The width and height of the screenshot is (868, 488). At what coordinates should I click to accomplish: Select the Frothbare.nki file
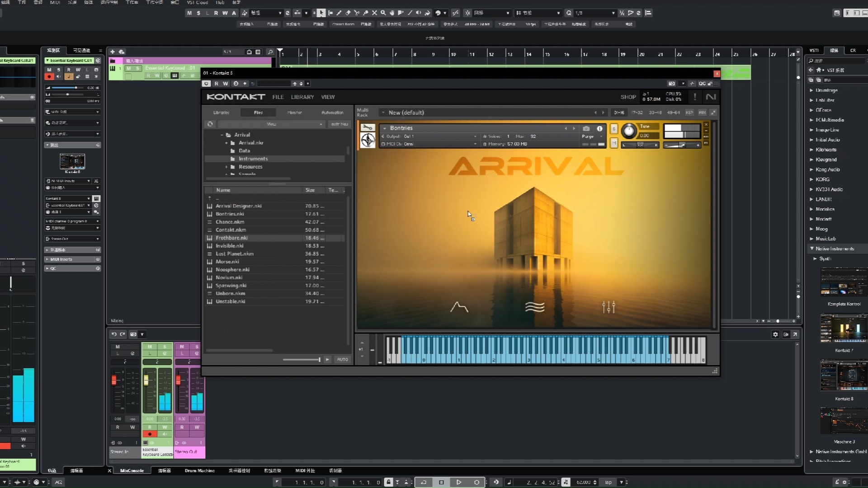(x=231, y=238)
